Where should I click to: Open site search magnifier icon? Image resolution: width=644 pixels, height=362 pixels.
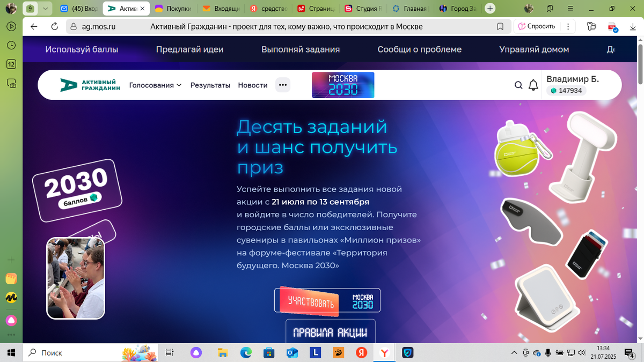(x=518, y=85)
